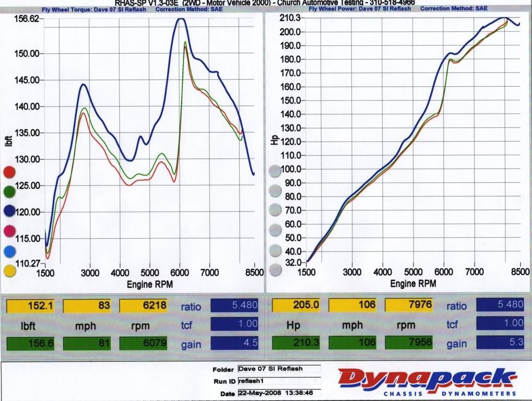532x401 pixels.
Task: Select the green 156.6 lbft torque value box
Action: coord(30,344)
